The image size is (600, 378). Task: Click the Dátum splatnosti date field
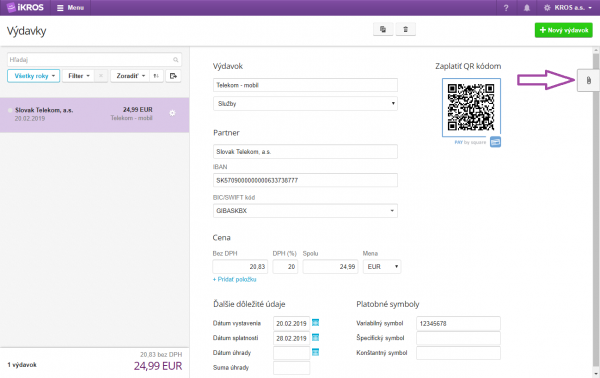pyautogui.click(x=291, y=338)
